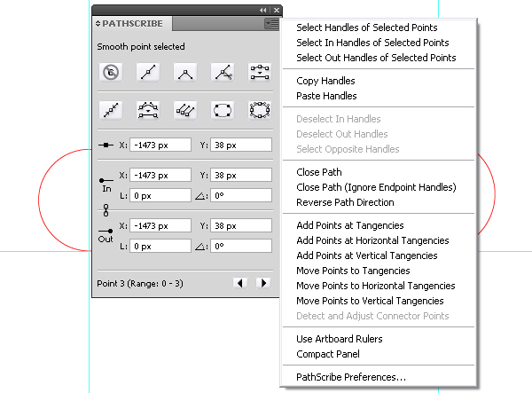Click the Convert to Smooth Point icon
Image resolution: width=532 pixels, height=393 pixels.
pyautogui.click(x=148, y=72)
